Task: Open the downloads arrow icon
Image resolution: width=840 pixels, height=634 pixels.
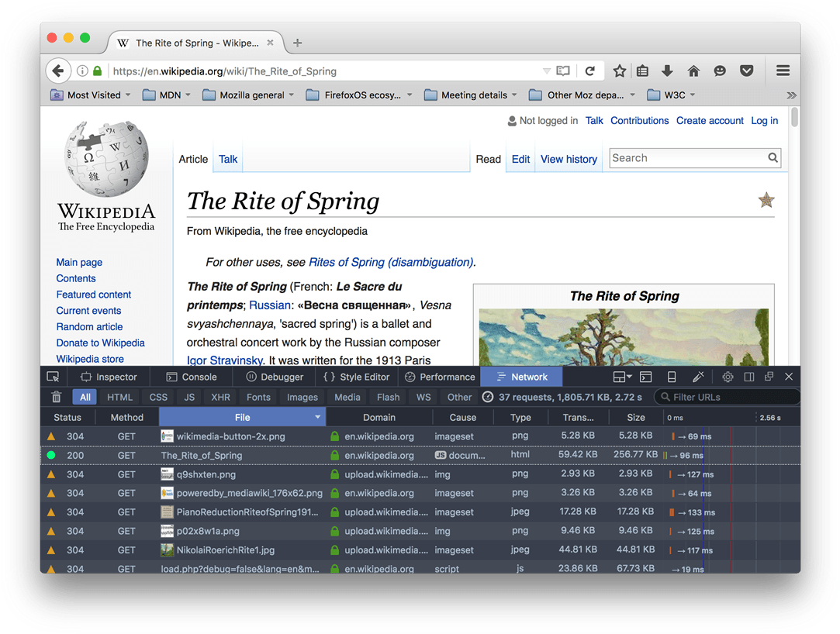Action: coord(667,71)
